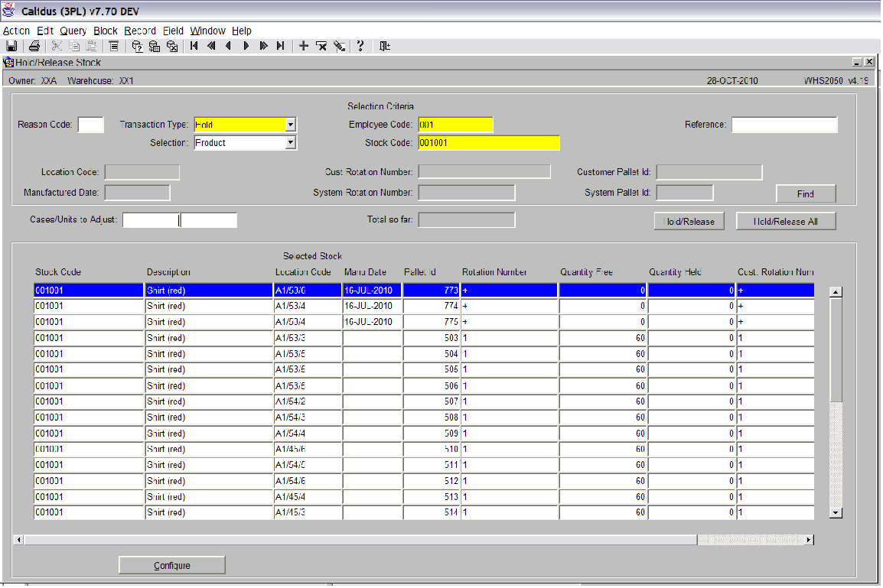Image resolution: width=883 pixels, height=588 pixels.
Task: Click the previous record arrow icon
Action: 228,46
